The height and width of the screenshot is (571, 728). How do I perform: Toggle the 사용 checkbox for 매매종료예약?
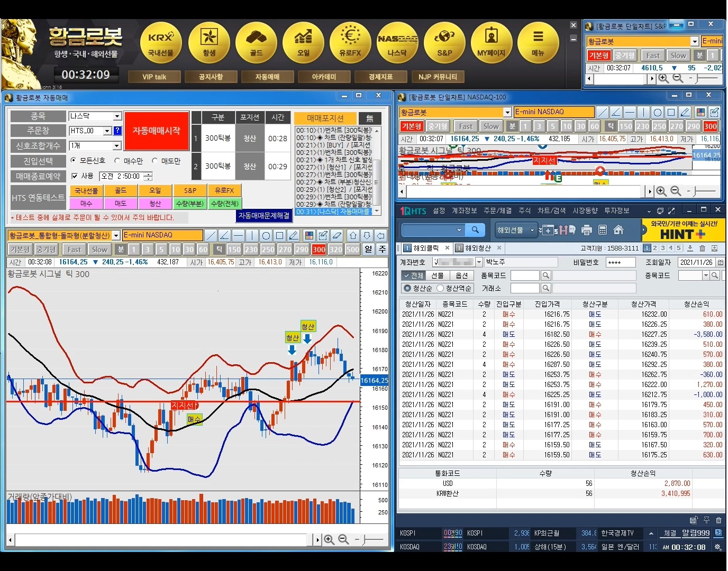point(75,176)
